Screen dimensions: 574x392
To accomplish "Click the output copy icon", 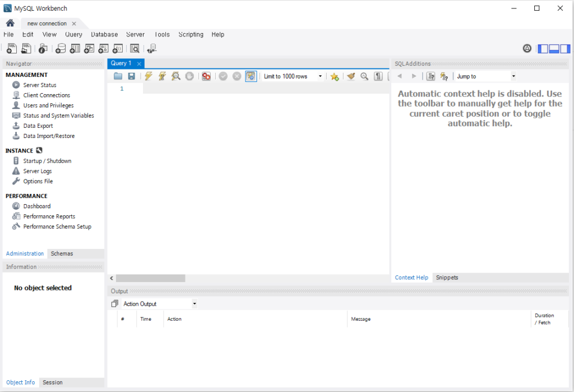I will tap(114, 304).
